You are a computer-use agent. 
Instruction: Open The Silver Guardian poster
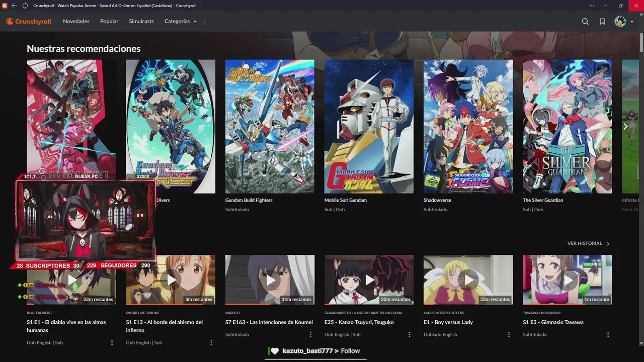tap(568, 127)
